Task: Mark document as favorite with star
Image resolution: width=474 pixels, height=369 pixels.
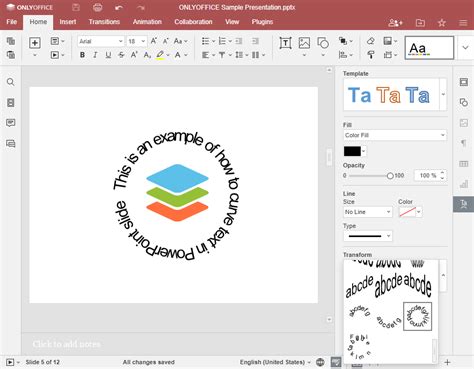Action: pos(442,23)
